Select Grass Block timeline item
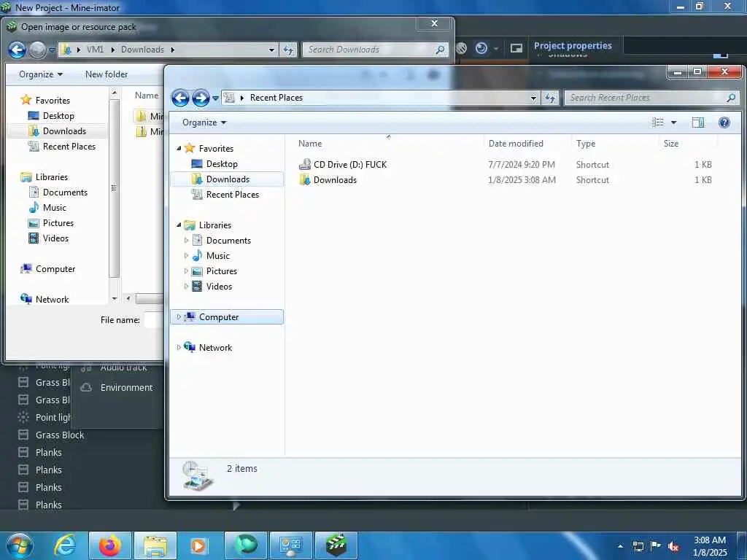The image size is (747, 560). click(x=52, y=435)
